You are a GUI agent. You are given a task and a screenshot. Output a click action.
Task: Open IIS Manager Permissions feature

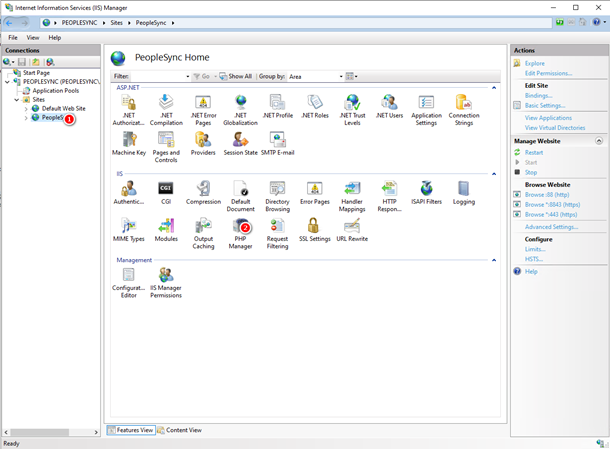click(166, 282)
